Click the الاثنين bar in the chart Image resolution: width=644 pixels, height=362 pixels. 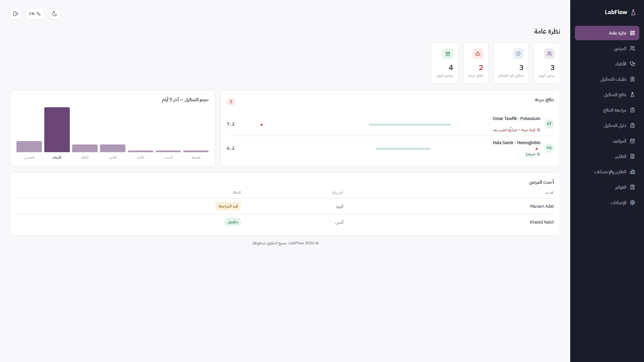(113, 148)
